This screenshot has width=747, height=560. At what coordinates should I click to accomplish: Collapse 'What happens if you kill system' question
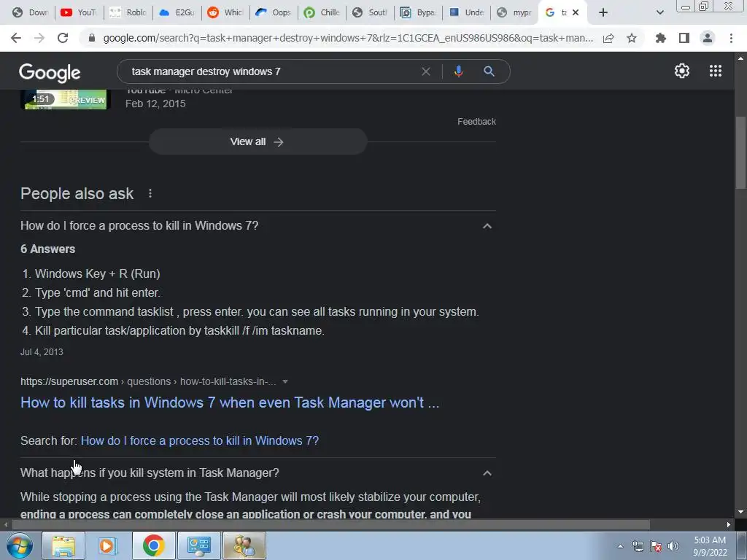(x=487, y=472)
